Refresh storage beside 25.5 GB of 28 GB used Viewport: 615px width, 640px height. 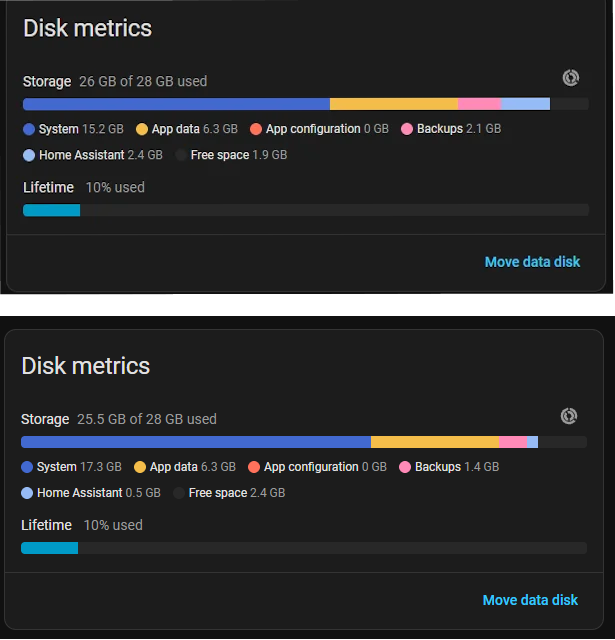568,416
